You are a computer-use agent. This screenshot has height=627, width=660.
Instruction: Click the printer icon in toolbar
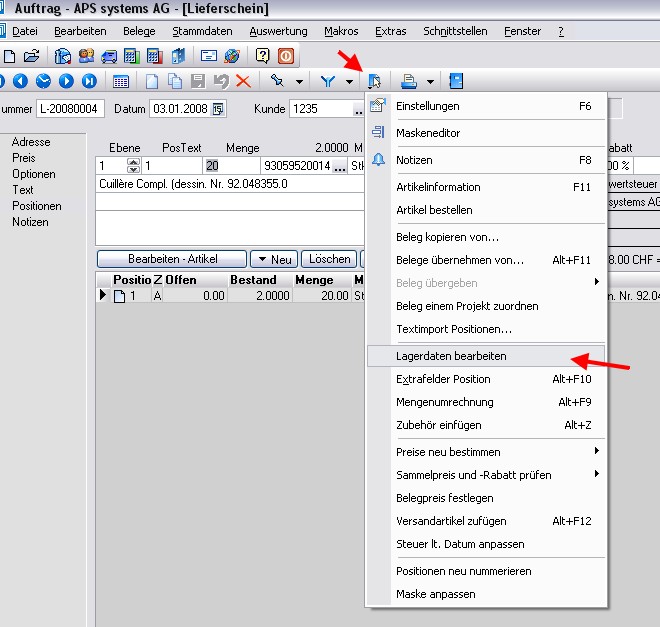pyautogui.click(x=409, y=81)
